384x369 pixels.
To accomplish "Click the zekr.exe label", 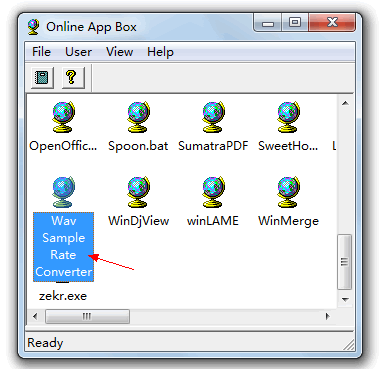I will 63,296.
